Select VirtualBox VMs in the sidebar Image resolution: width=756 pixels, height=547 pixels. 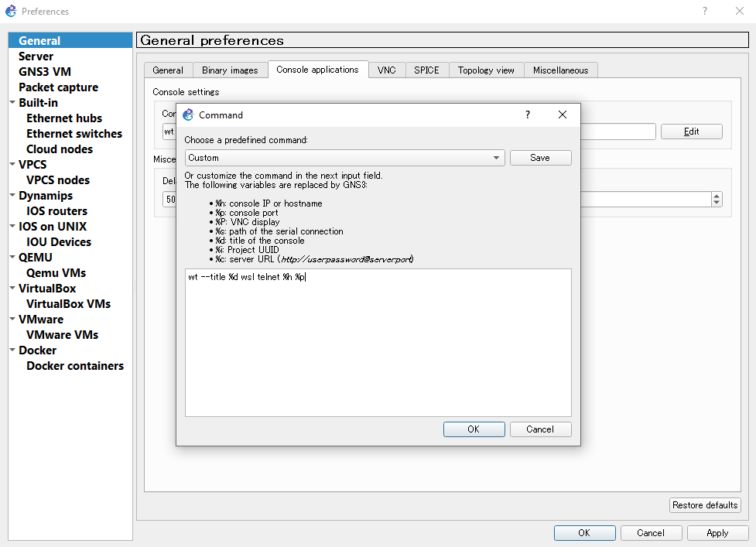pos(68,303)
